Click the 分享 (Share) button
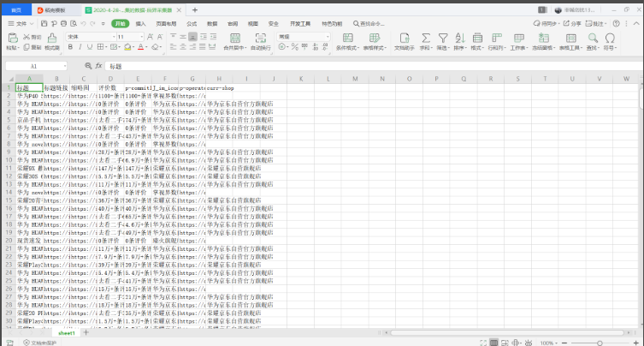 pos(572,23)
